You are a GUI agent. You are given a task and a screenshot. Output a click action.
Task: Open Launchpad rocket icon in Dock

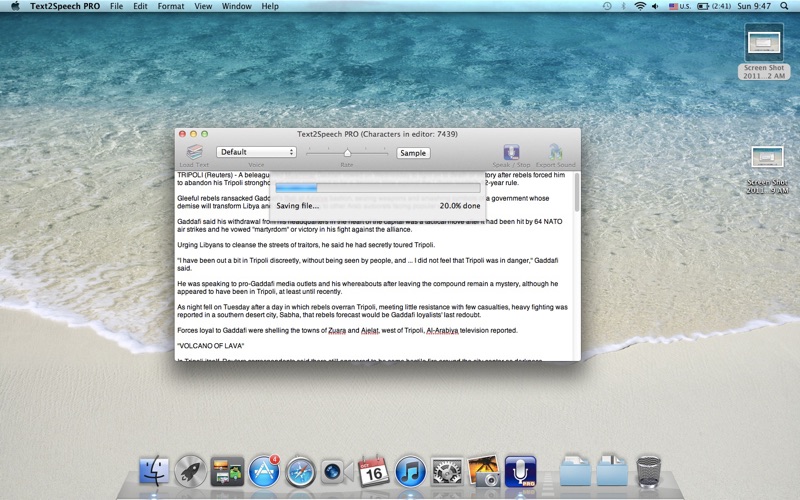[190, 471]
